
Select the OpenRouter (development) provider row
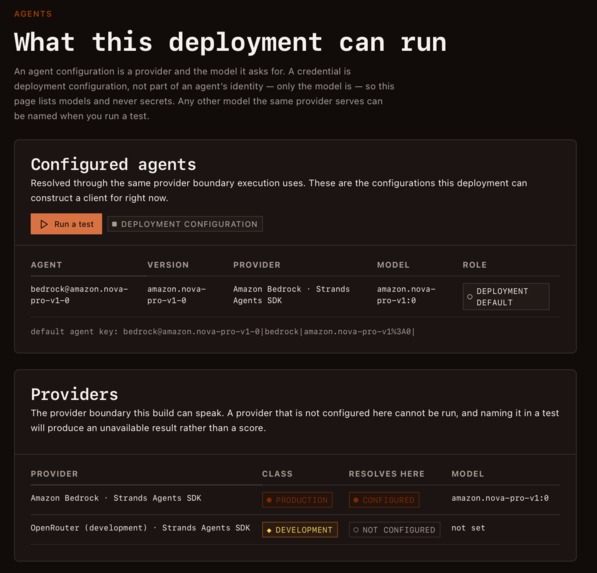coord(295,530)
